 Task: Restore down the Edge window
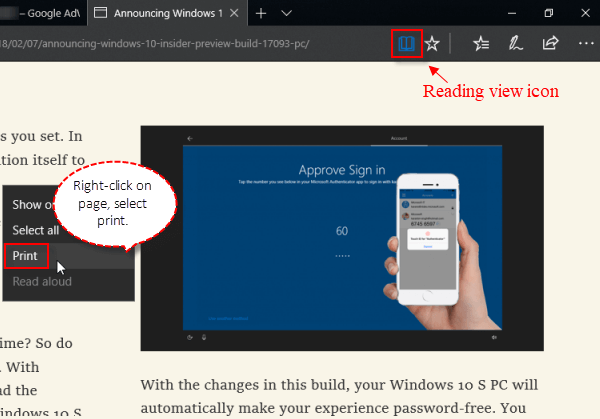click(x=549, y=13)
